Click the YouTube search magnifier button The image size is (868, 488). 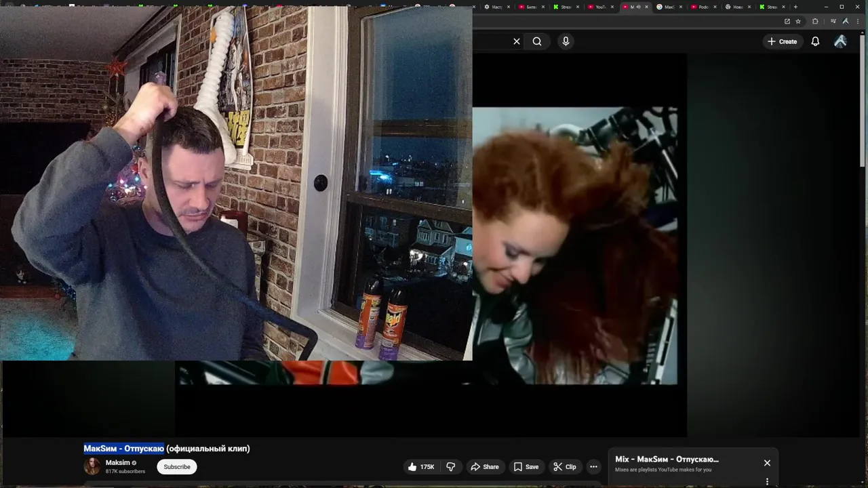tap(537, 41)
